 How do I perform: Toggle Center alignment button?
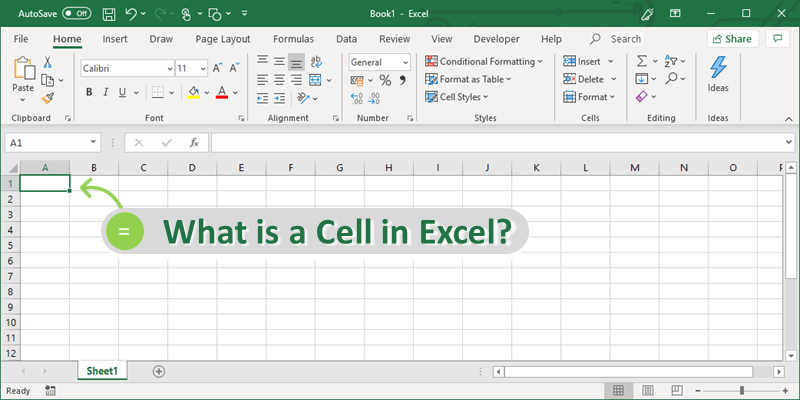pos(279,80)
